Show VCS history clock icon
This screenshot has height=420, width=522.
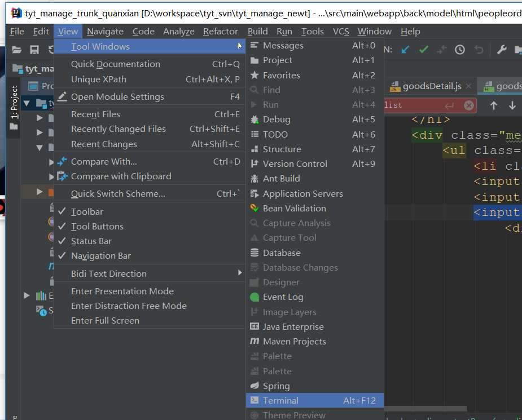point(460,50)
